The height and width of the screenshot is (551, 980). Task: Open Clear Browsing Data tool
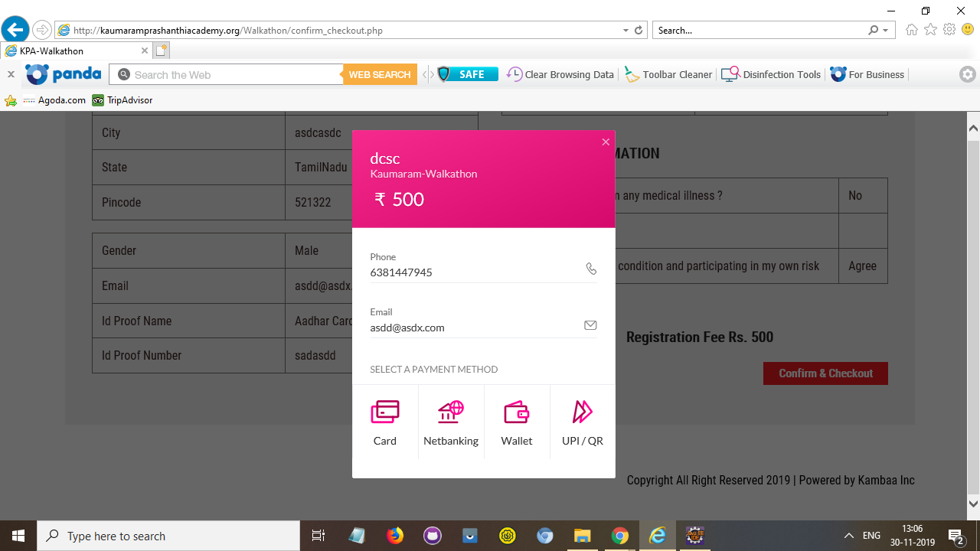pyautogui.click(x=561, y=75)
